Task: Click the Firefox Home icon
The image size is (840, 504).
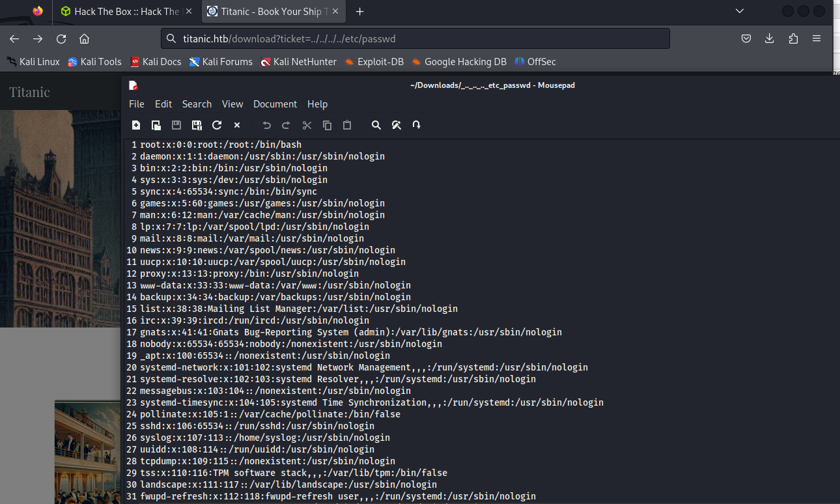Action: 85,38
